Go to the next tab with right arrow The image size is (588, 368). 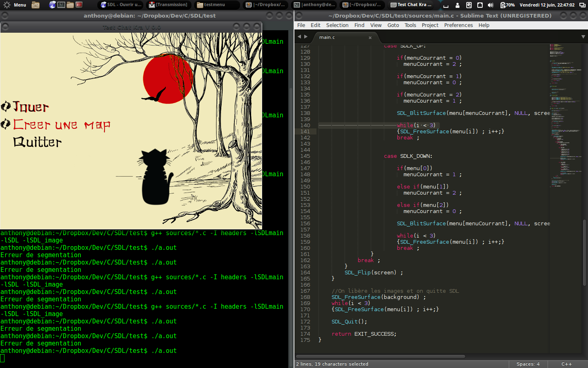click(306, 37)
